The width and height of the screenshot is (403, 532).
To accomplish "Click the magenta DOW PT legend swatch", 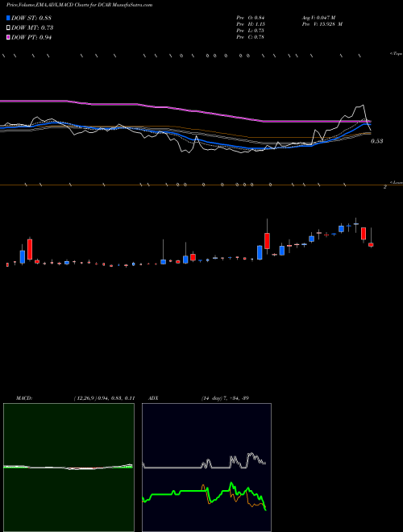I will pyautogui.click(x=9, y=38).
